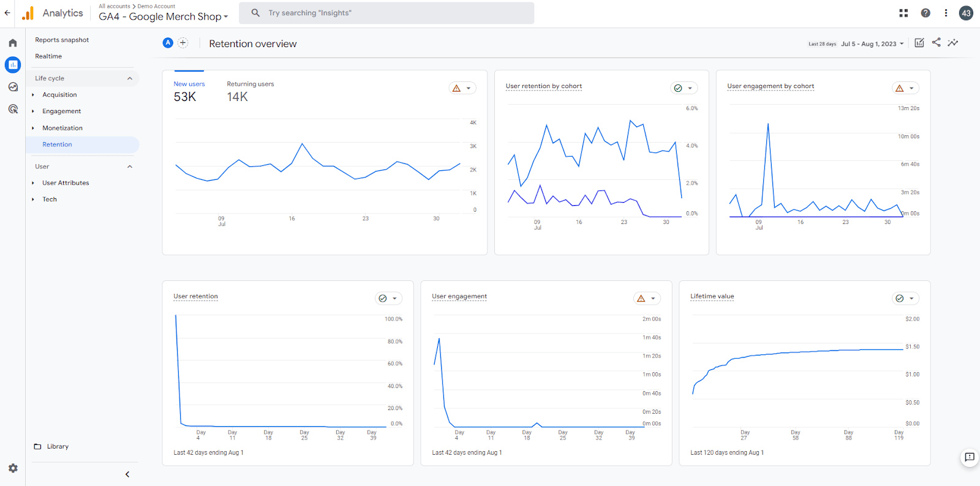The image size is (980, 486).
Task: Click the Library link
Action: click(58, 447)
